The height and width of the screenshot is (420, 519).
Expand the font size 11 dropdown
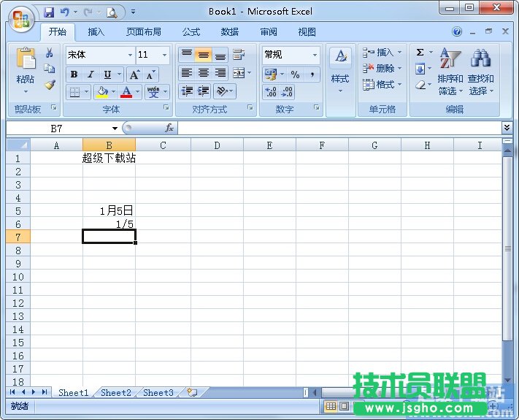tap(165, 55)
